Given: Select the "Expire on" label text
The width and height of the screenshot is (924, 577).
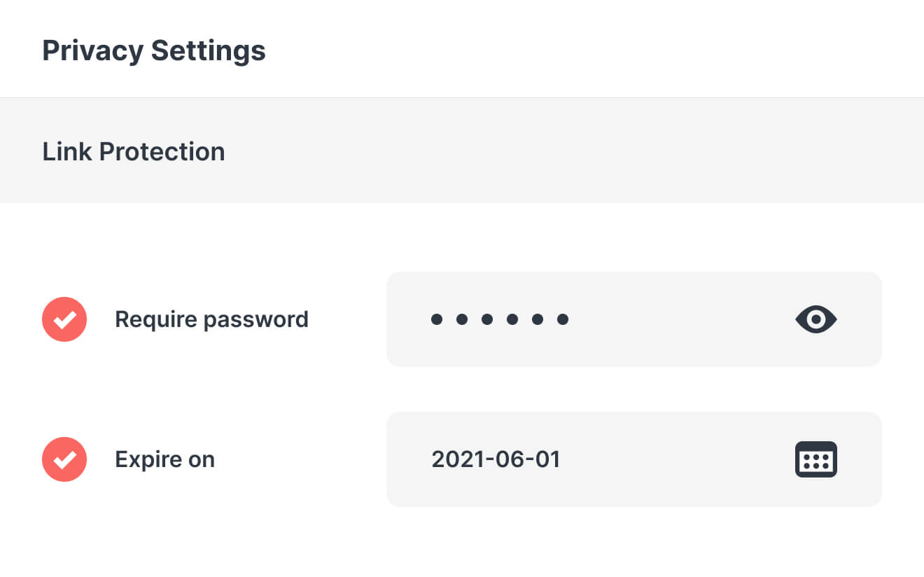Looking at the screenshot, I should [164, 459].
